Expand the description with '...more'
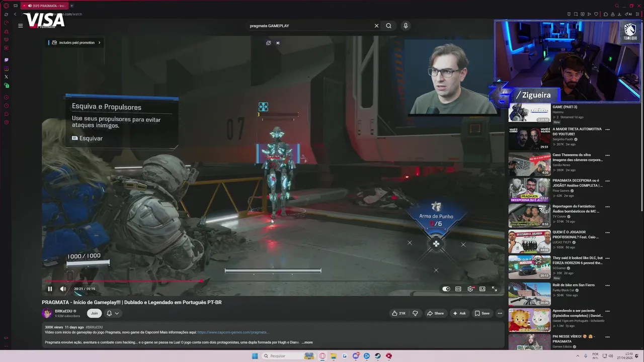The width and height of the screenshot is (644, 362). pyautogui.click(x=307, y=342)
